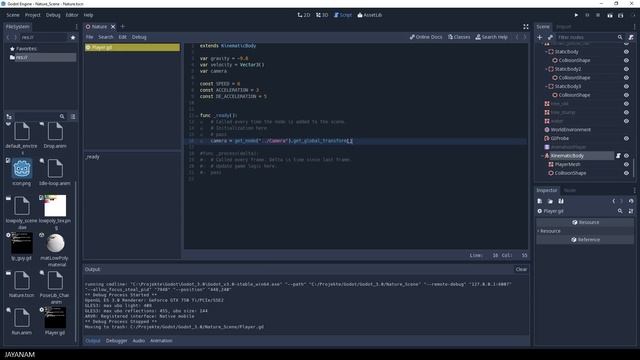Switch to the Import dock tab
The height and width of the screenshot is (360, 640).
coord(564,27)
